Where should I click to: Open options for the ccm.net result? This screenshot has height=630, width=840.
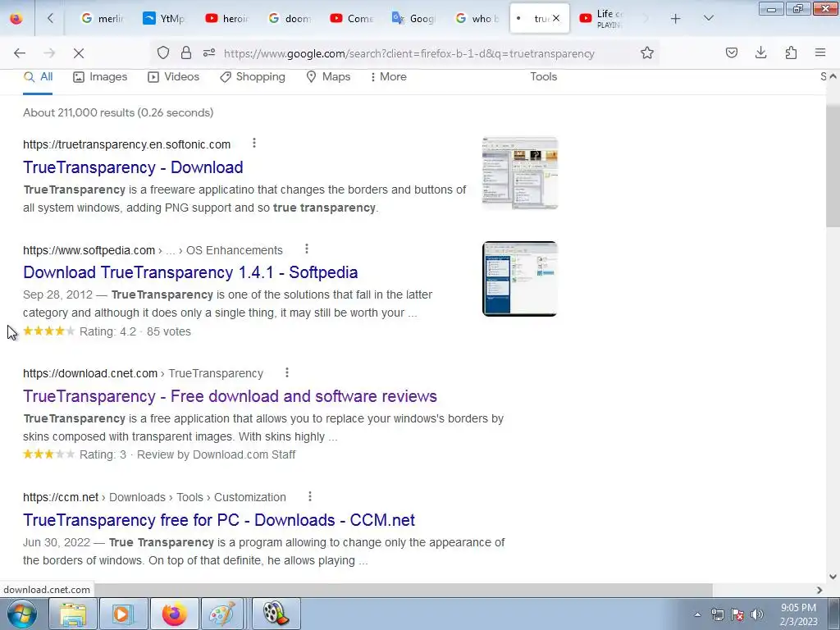[309, 496]
